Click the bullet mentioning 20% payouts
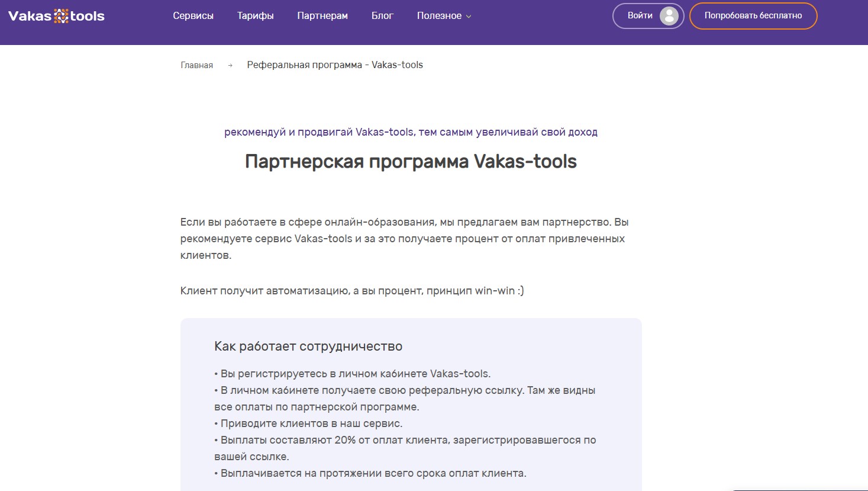868x491 pixels. pyautogui.click(x=405, y=440)
